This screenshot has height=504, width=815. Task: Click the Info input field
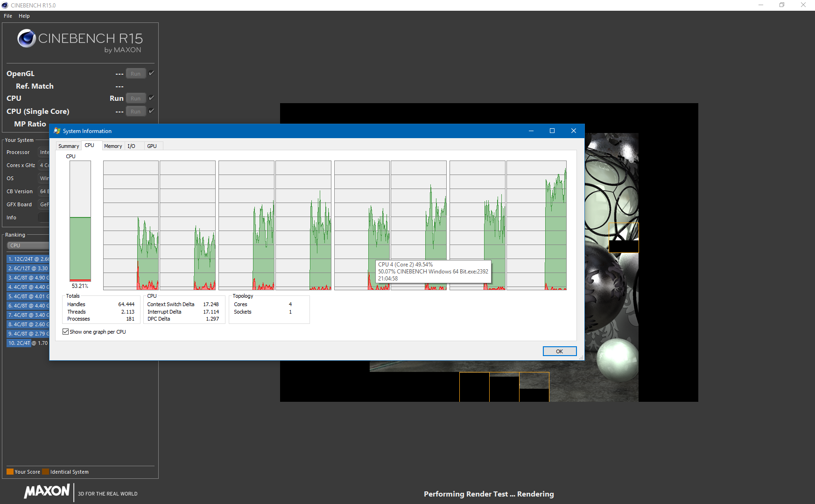(43, 217)
